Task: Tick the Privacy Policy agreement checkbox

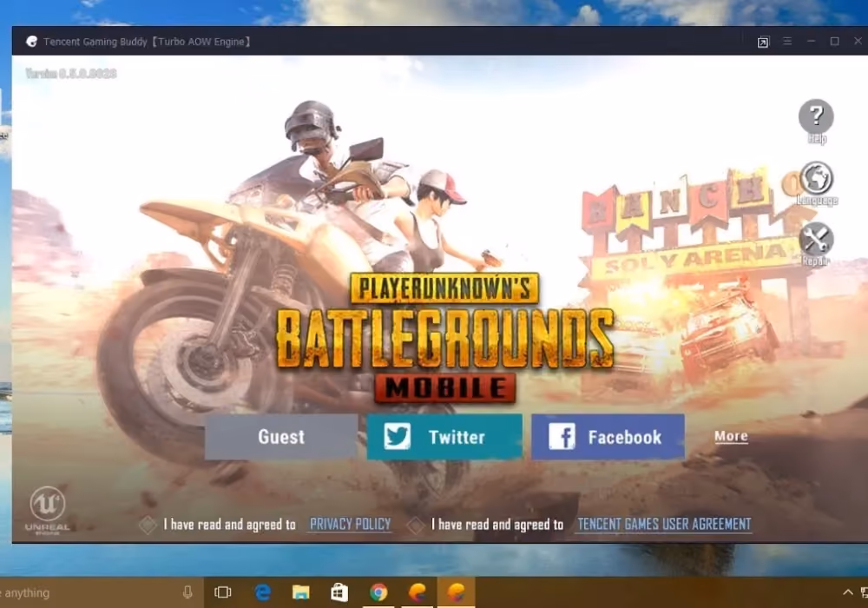Action: pyautogui.click(x=148, y=525)
